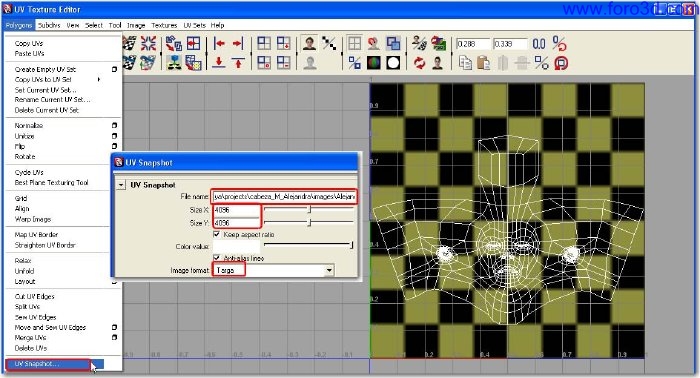Click the greyed face portrait toolbar icon
The width and height of the screenshot is (700, 378).
(309, 63)
